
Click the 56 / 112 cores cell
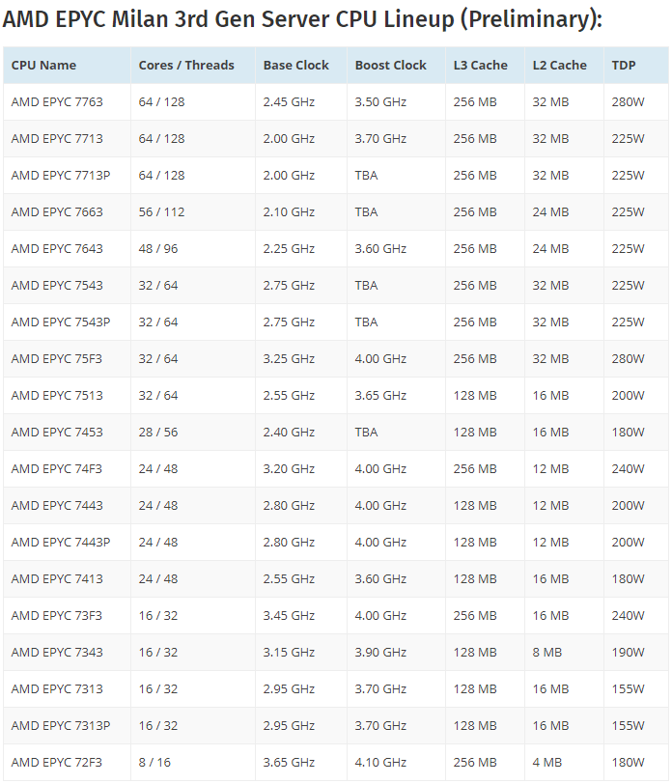click(161, 212)
